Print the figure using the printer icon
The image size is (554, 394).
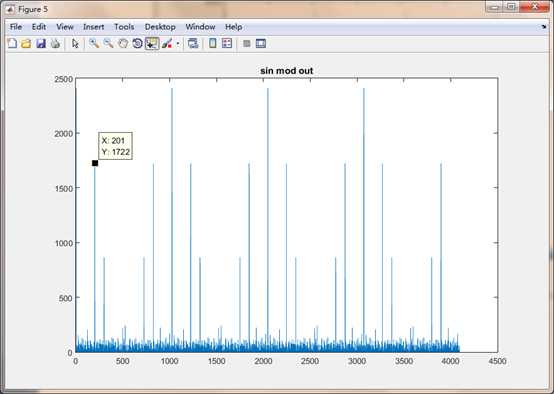click(x=55, y=43)
